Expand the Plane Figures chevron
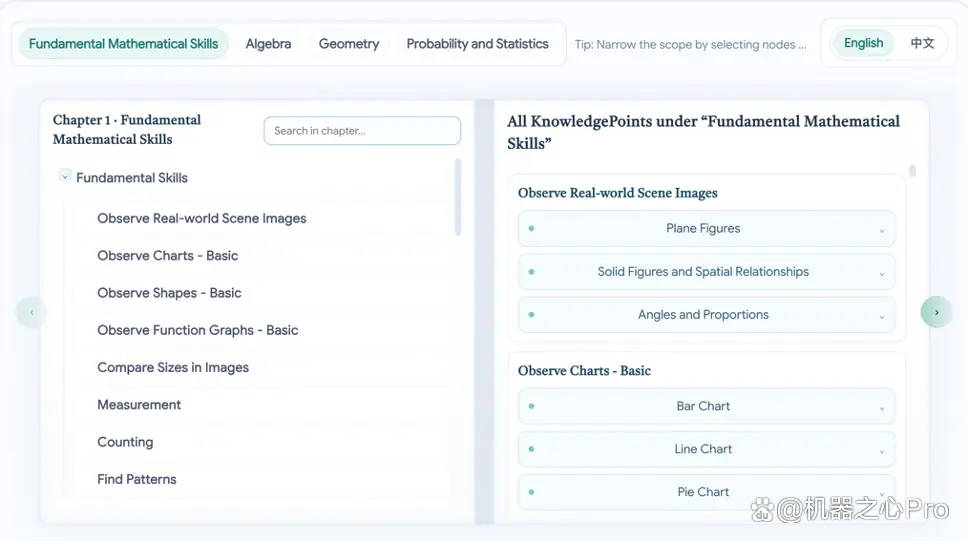 (882, 231)
